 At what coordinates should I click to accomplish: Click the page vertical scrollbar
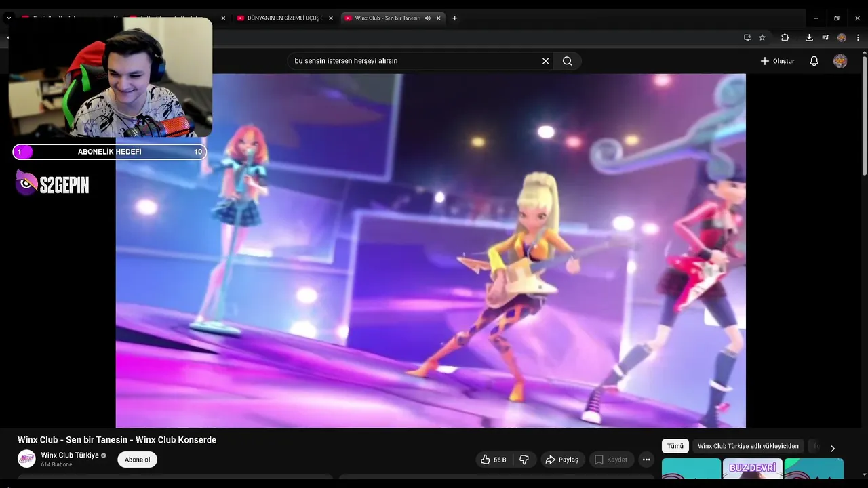(864, 115)
